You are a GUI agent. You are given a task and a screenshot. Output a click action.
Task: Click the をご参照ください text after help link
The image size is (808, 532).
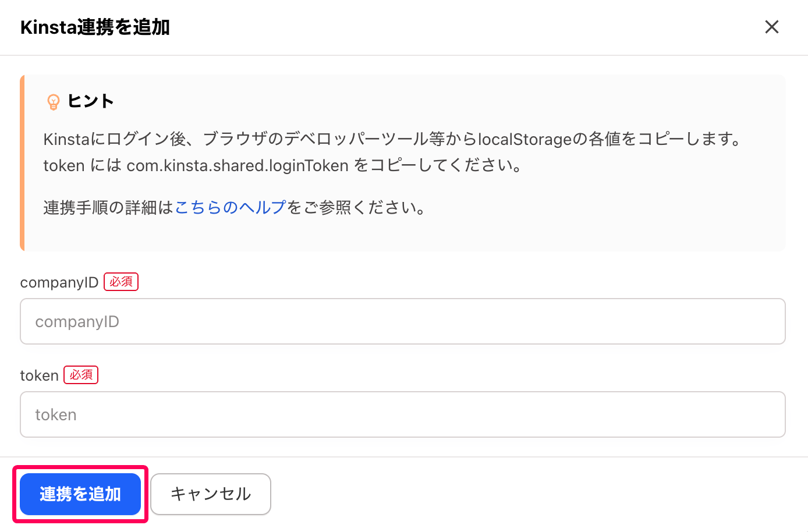click(357, 207)
